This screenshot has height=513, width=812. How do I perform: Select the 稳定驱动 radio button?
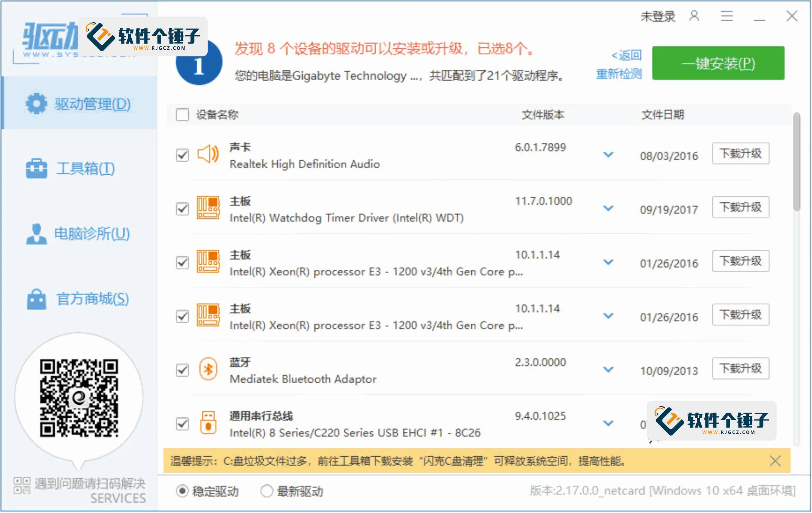click(x=182, y=491)
